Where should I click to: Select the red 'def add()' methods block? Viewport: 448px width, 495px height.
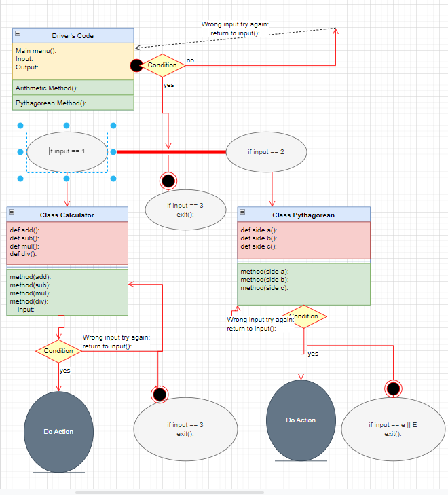point(67,243)
